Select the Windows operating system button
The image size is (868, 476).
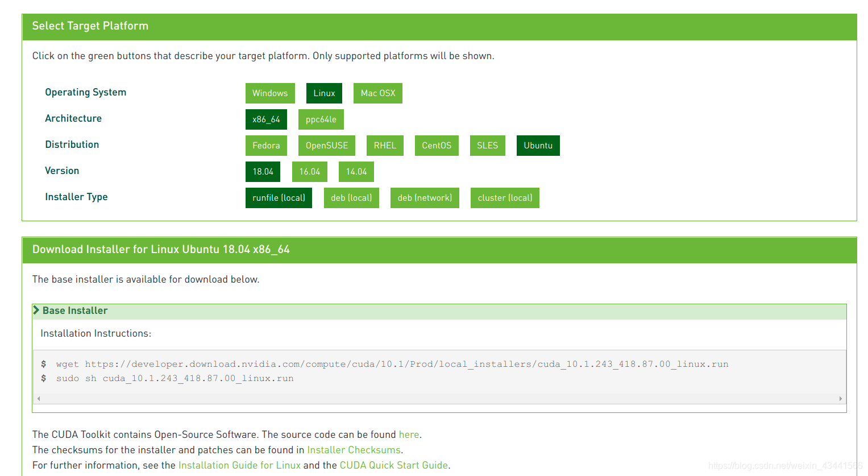coord(270,93)
